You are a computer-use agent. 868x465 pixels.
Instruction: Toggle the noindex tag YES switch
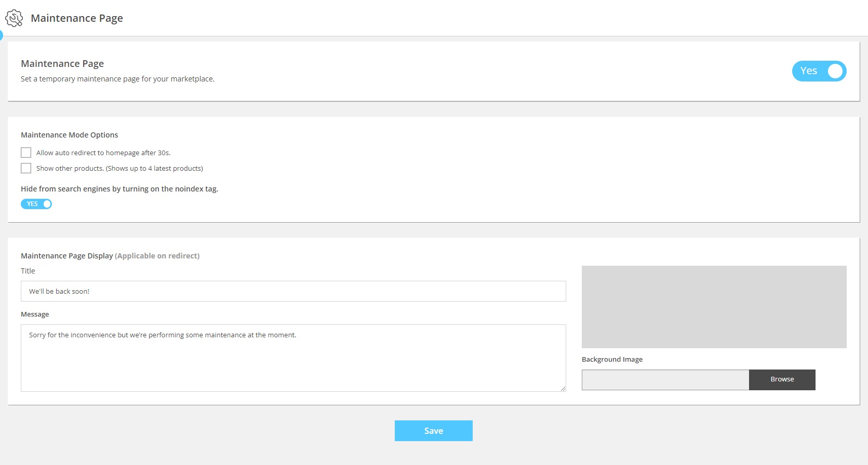36,204
